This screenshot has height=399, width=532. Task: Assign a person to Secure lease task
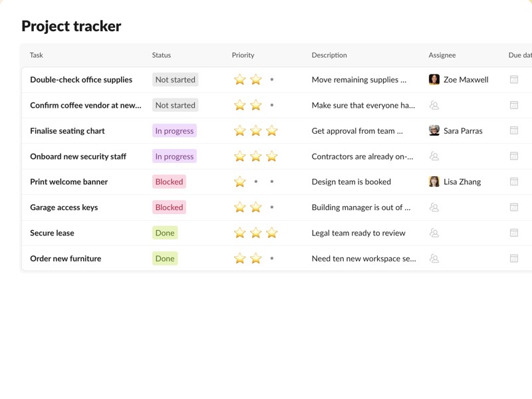434,233
